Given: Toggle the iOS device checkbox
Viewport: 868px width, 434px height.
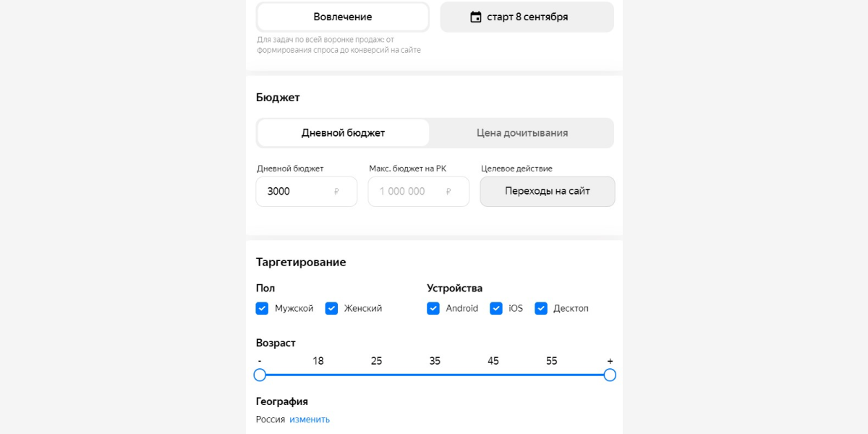Looking at the screenshot, I should coord(496,308).
